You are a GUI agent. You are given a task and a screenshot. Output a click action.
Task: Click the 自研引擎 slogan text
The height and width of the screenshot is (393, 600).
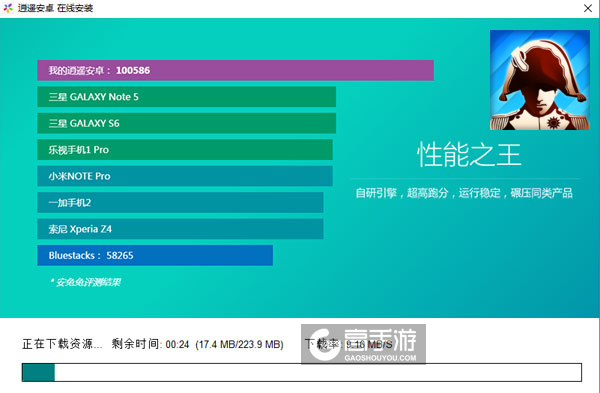[464, 193]
